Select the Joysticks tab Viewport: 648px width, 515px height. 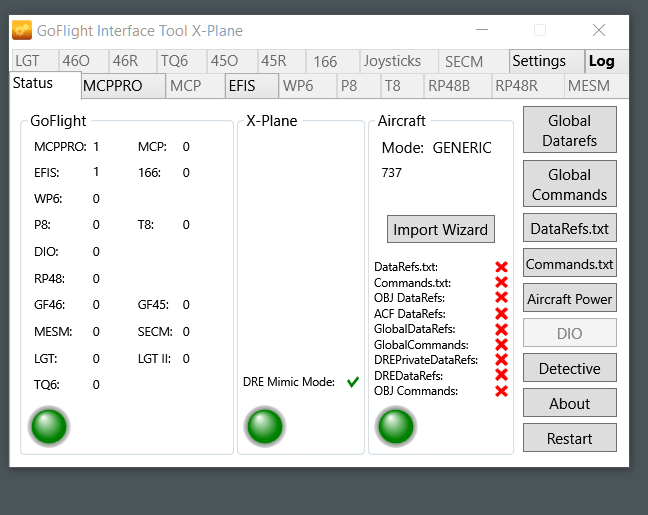(392, 61)
